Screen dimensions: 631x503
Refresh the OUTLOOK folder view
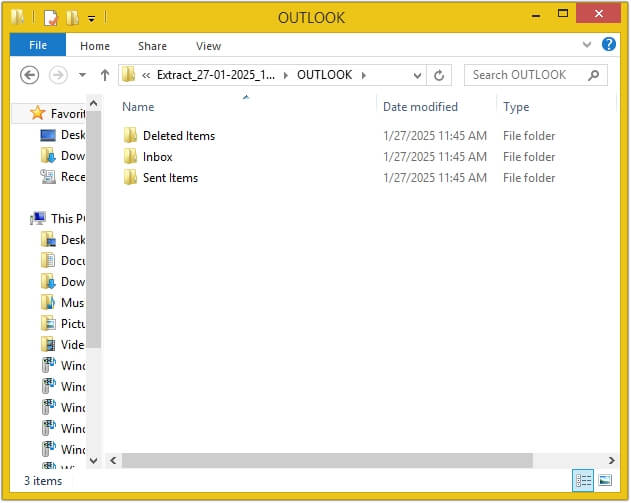[x=440, y=75]
